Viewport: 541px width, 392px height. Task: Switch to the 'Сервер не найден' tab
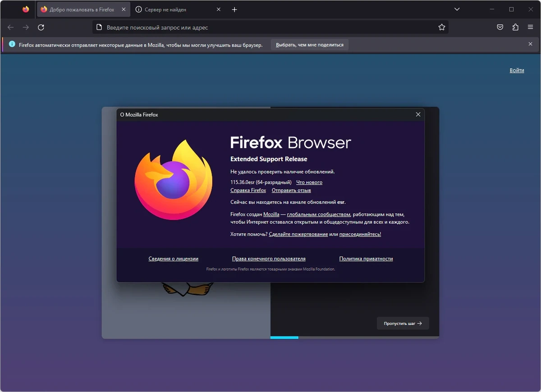(x=179, y=9)
